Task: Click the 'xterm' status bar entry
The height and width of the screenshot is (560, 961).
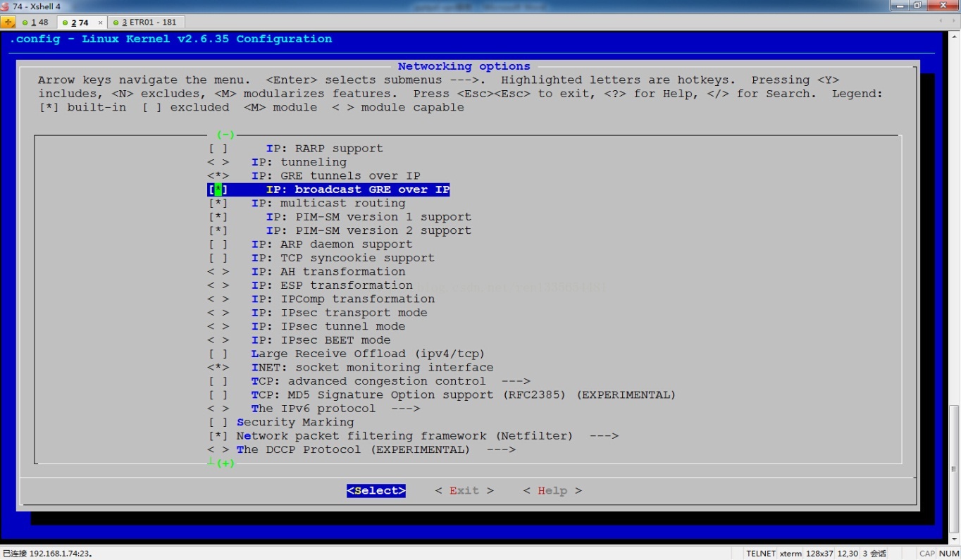Action: pyautogui.click(x=790, y=554)
